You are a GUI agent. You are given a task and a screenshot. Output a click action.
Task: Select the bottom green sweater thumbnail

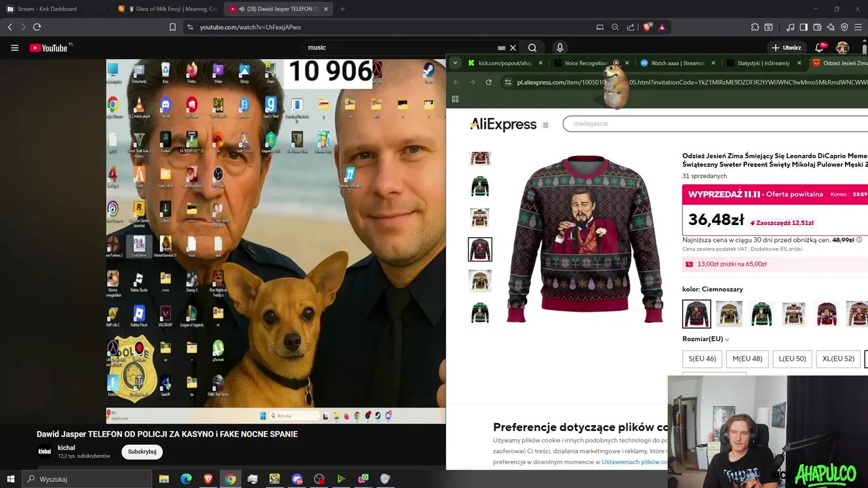[480, 312]
